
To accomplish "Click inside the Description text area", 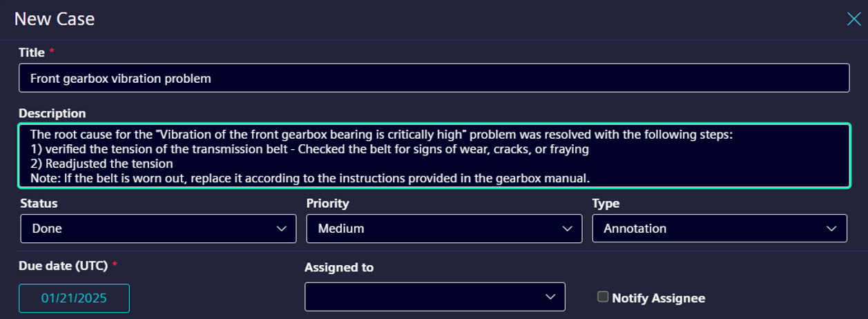I will click(x=434, y=155).
